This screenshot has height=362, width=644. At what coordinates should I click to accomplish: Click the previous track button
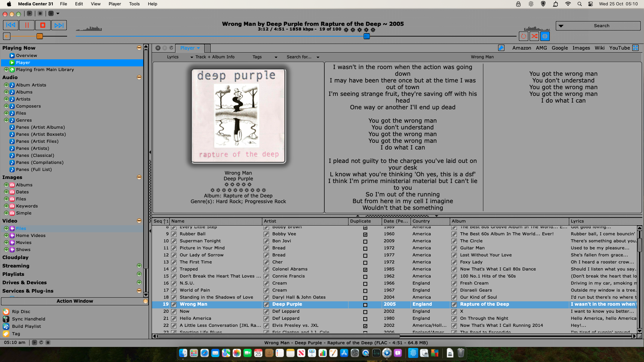pyautogui.click(x=10, y=25)
